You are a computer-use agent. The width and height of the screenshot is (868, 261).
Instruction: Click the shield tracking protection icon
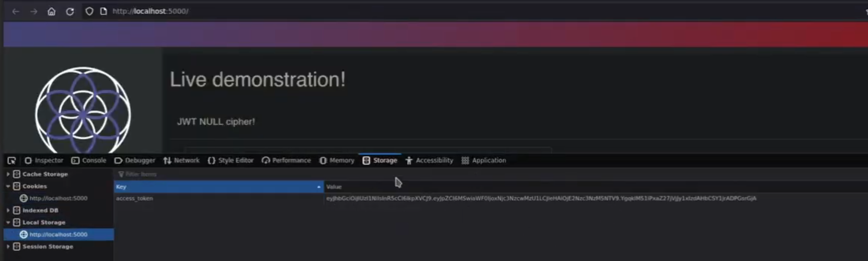pyautogui.click(x=89, y=11)
